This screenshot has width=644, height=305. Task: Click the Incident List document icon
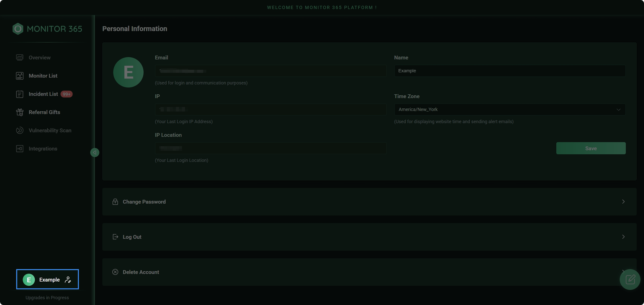[x=20, y=94]
